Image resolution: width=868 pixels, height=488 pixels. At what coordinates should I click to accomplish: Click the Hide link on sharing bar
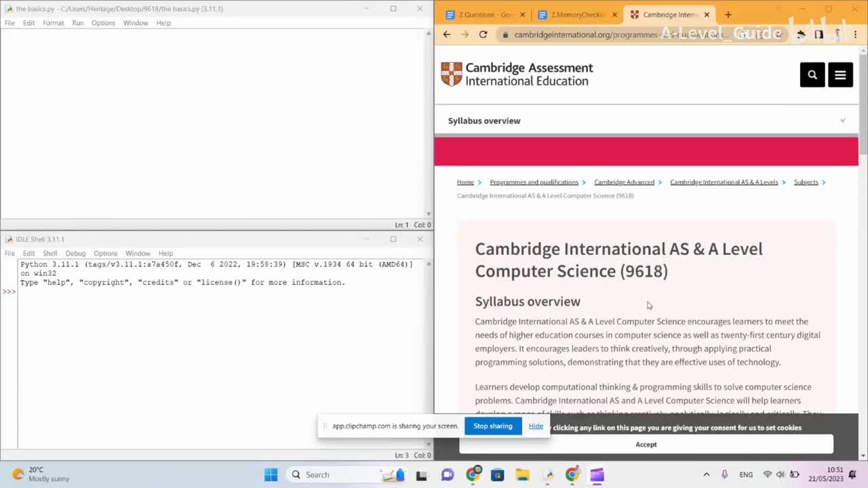coord(536,426)
